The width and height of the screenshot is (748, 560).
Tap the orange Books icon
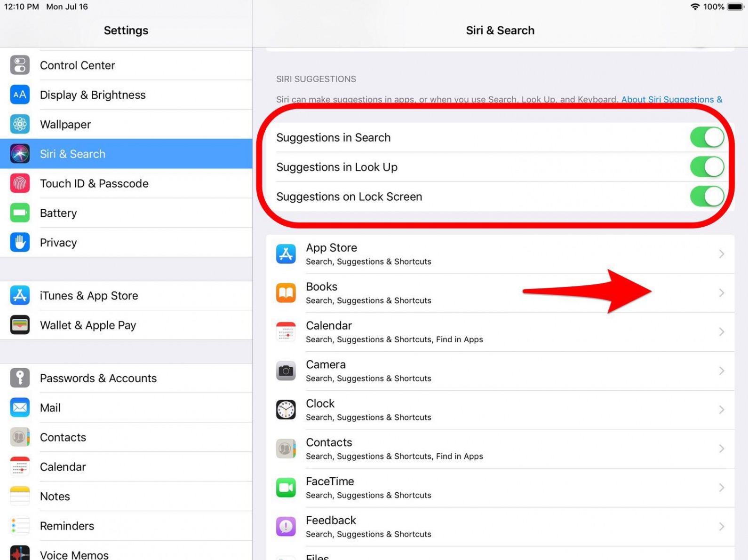286,293
